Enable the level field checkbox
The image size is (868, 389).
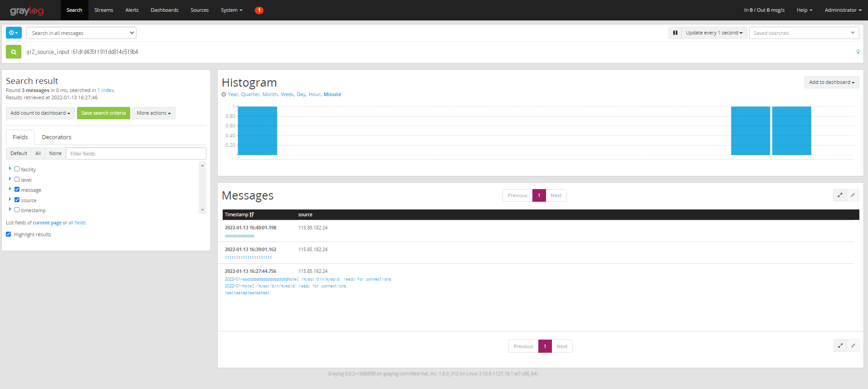17,179
